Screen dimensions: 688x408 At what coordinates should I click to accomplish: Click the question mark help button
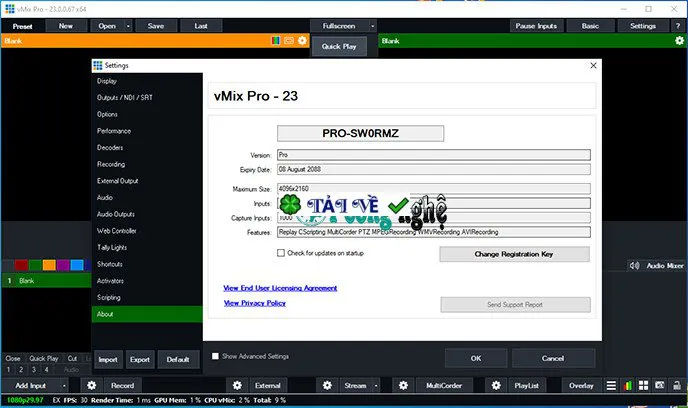coord(678,26)
